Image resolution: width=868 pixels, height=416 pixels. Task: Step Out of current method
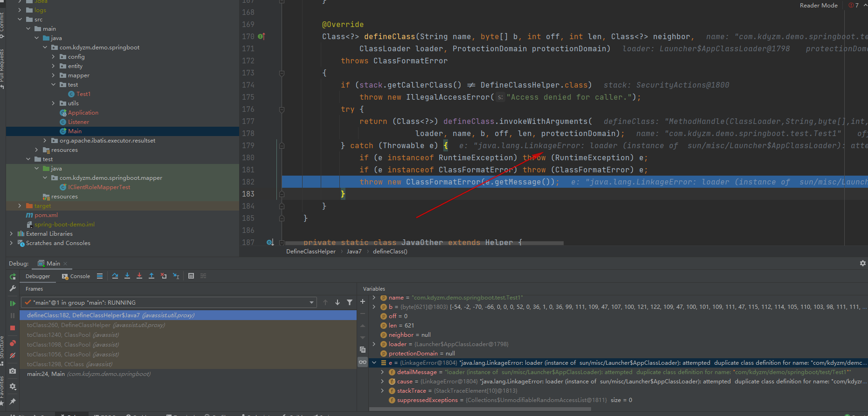[x=152, y=276]
